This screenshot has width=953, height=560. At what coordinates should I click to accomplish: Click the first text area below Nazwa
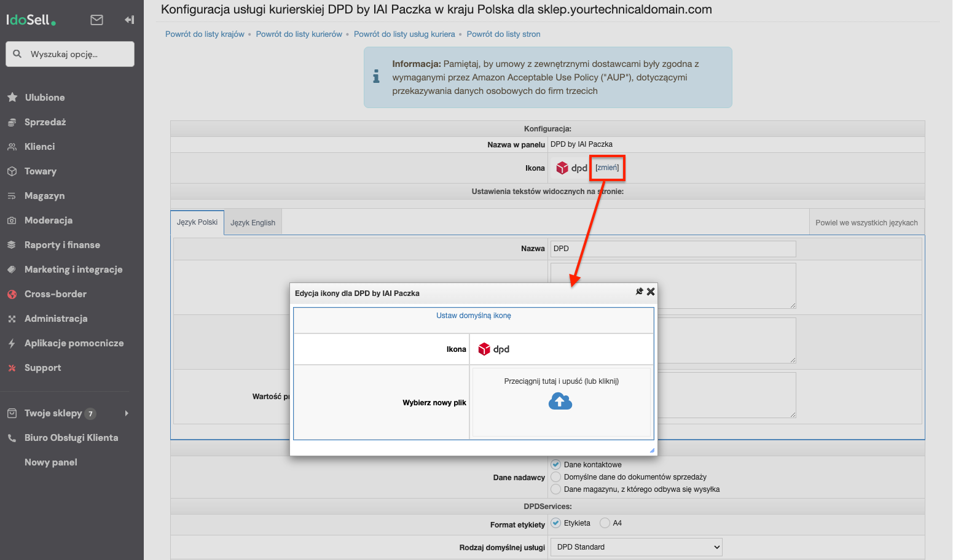pyautogui.click(x=673, y=286)
